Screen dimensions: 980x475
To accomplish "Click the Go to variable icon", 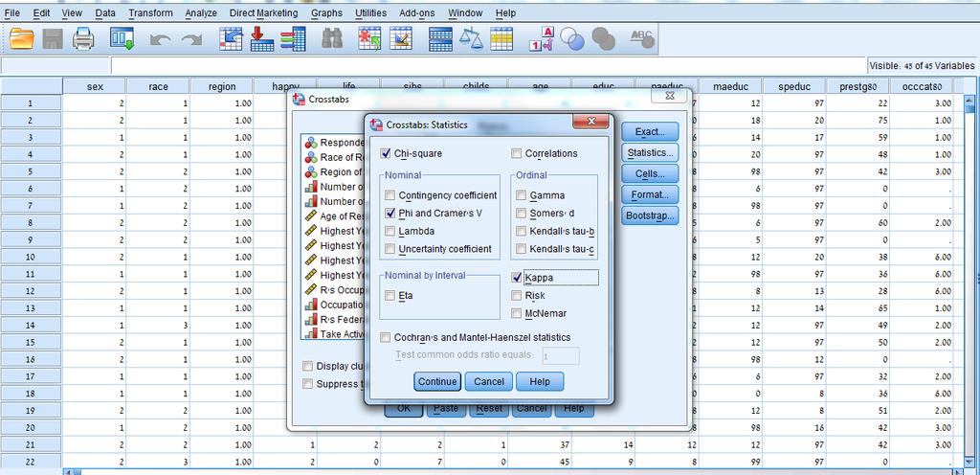I will point(262,38).
